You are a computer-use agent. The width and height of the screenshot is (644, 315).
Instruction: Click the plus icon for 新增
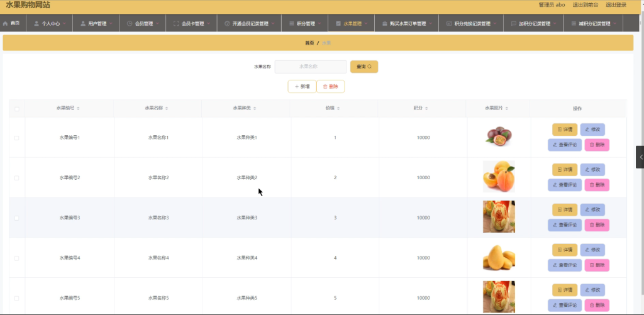click(297, 87)
